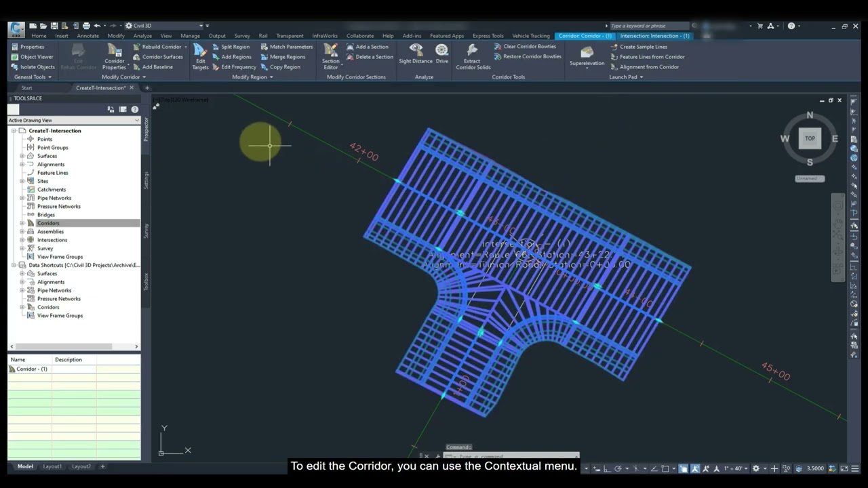Open the Civil 3D workspace dropdown

click(x=165, y=26)
